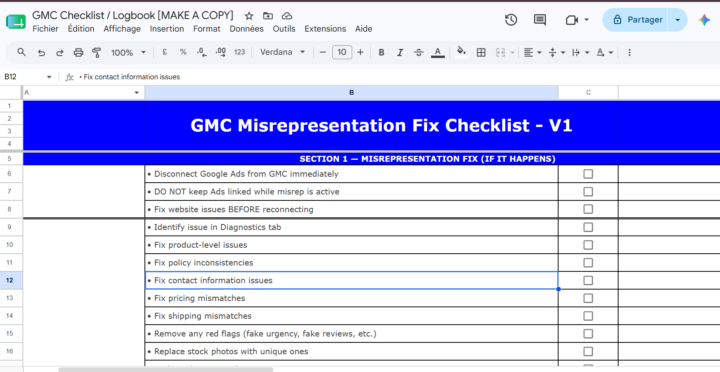Image resolution: width=720 pixels, height=372 pixels.
Task: Undo last action
Action: (41, 53)
